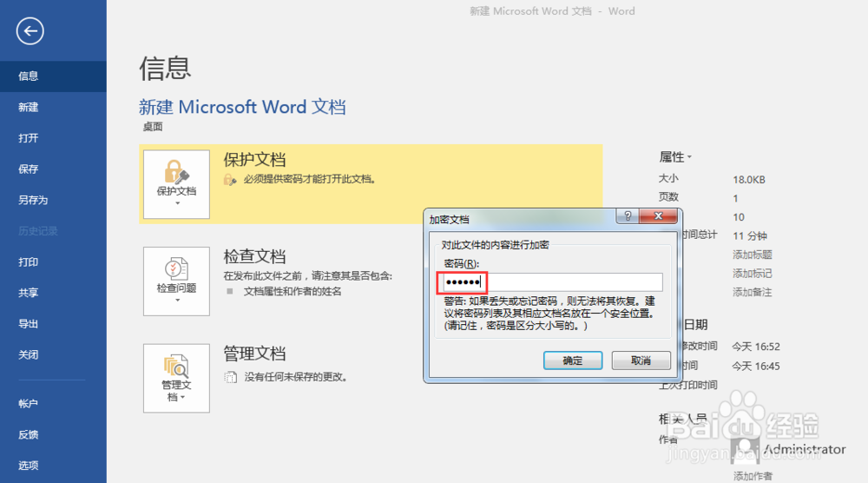Click the 保护文档 heading

[x=254, y=160]
